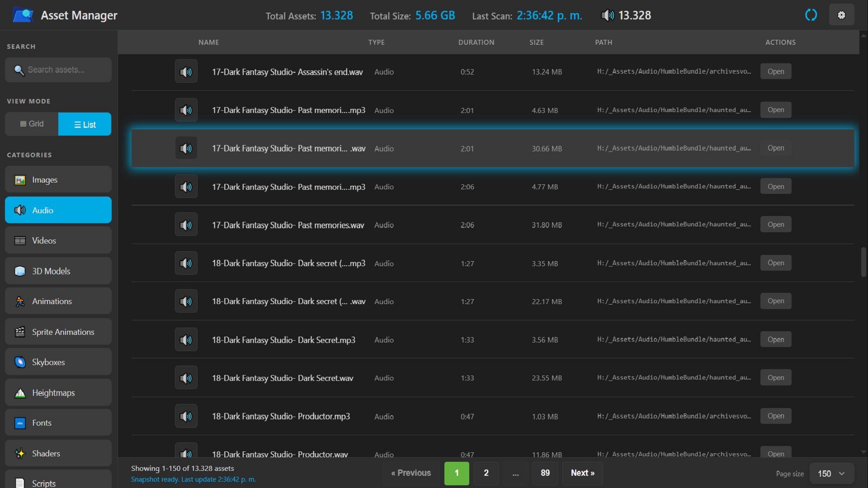Jump to page 89
868x488 pixels.
coord(545,473)
